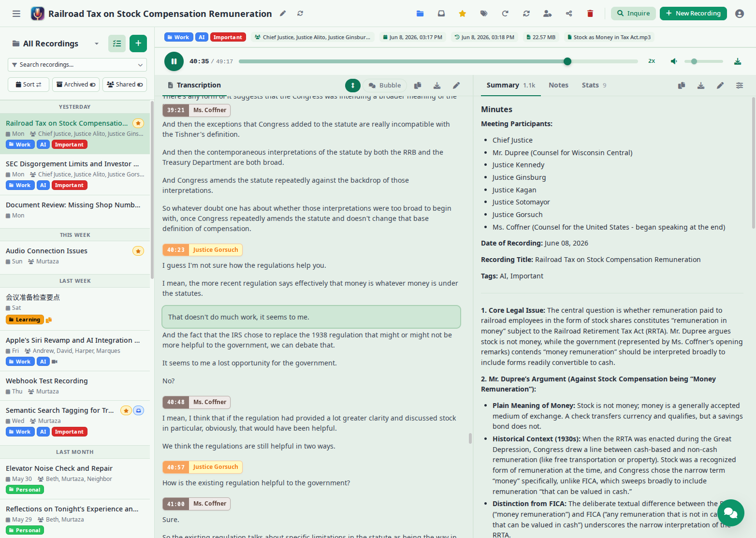Toggle transcript auto-scroll follow button
This screenshot has width=756, height=538.
pyautogui.click(x=353, y=86)
